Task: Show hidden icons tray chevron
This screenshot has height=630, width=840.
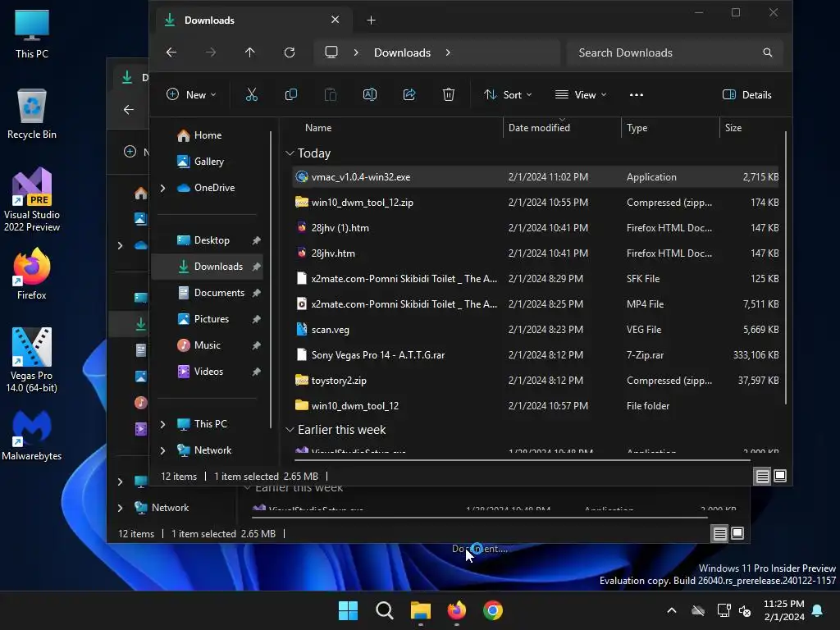Action: pos(671,610)
